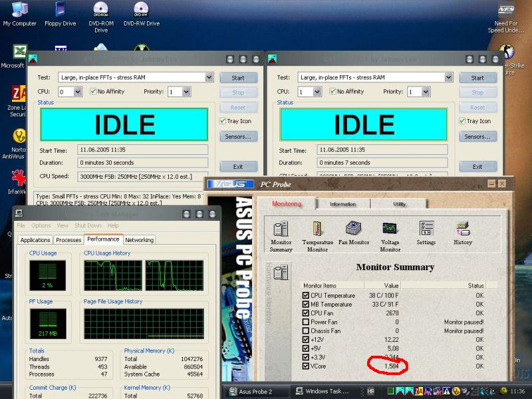
Task: Toggle Tray Icon checkbox in right window
Action: (463, 121)
